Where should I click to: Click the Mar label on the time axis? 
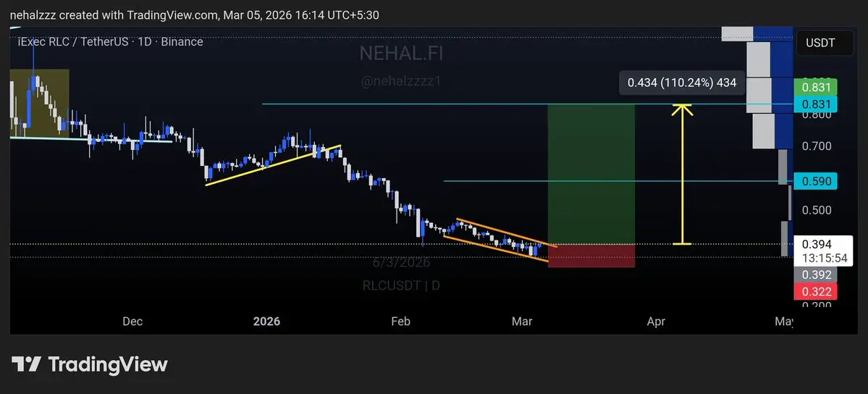point(522,322)
